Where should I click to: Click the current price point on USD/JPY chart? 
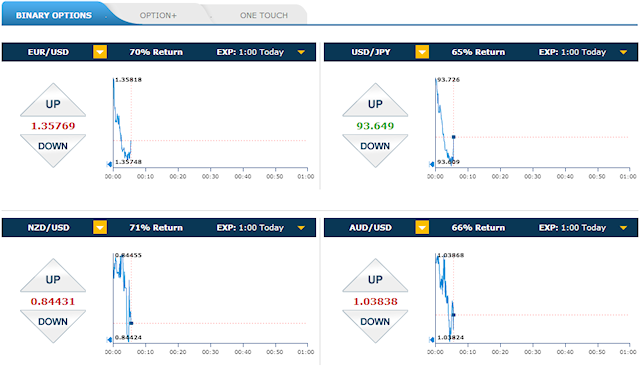pyautogui.click(x=453, y=137)
